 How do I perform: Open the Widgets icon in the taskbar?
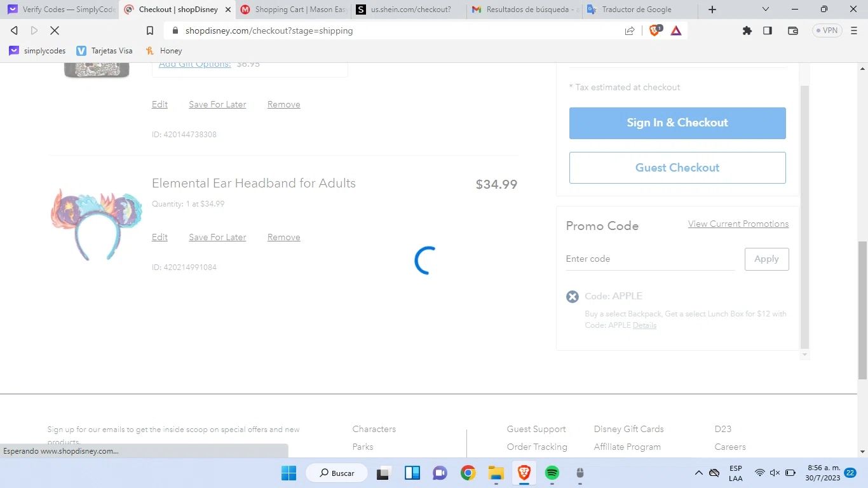(x=412, y=473)
